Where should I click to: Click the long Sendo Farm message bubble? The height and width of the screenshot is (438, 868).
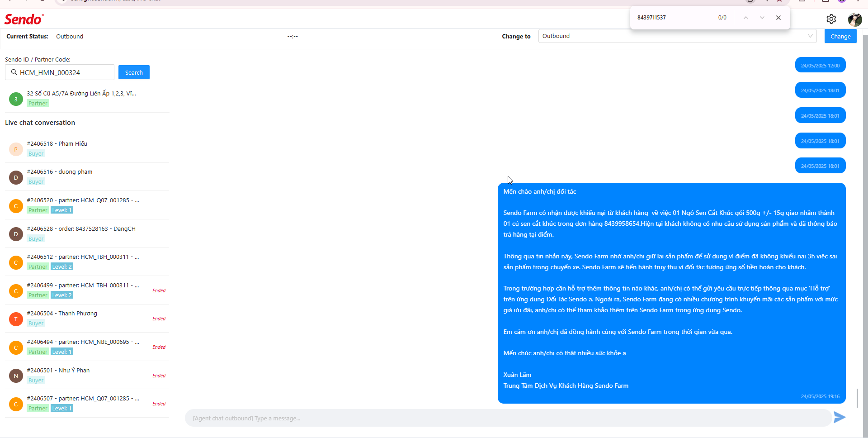[671, 293]
